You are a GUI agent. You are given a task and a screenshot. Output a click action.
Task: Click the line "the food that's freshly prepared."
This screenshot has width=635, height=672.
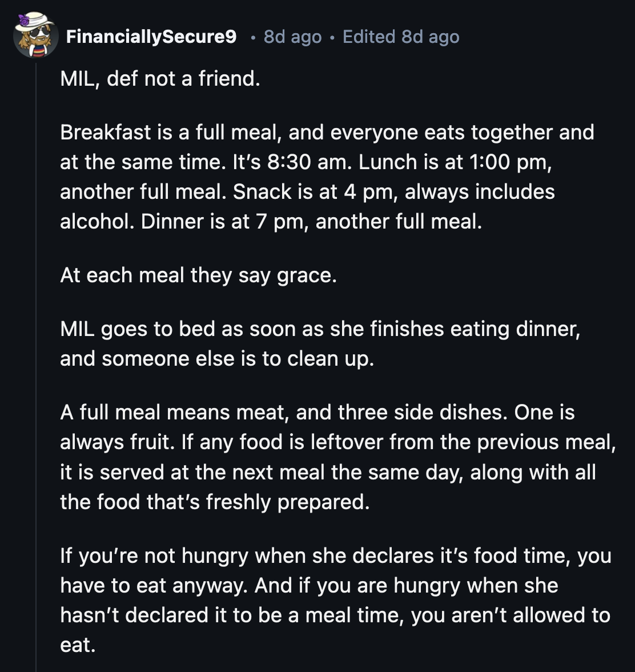click(x=215, y=502)
